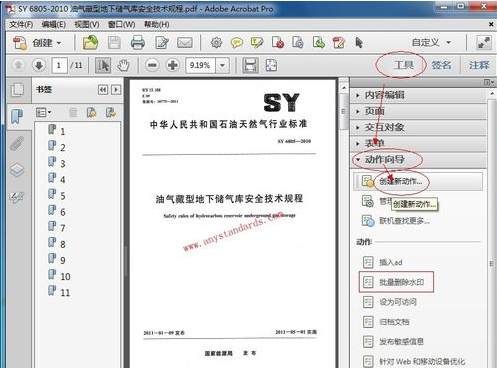
Task: Open the 工具 Tools pane tab
Action: [x=404, y=65]
